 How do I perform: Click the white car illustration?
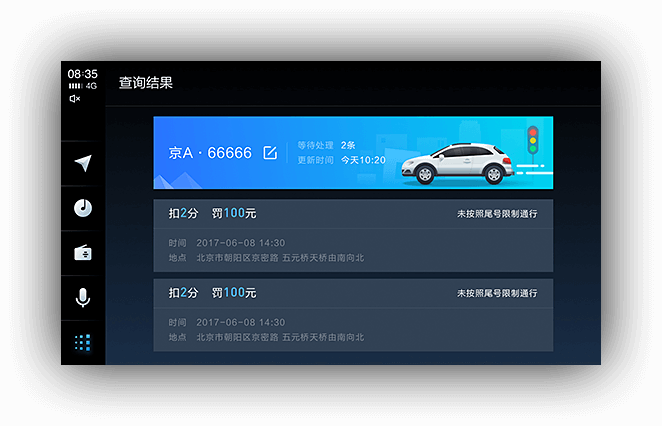457,164
